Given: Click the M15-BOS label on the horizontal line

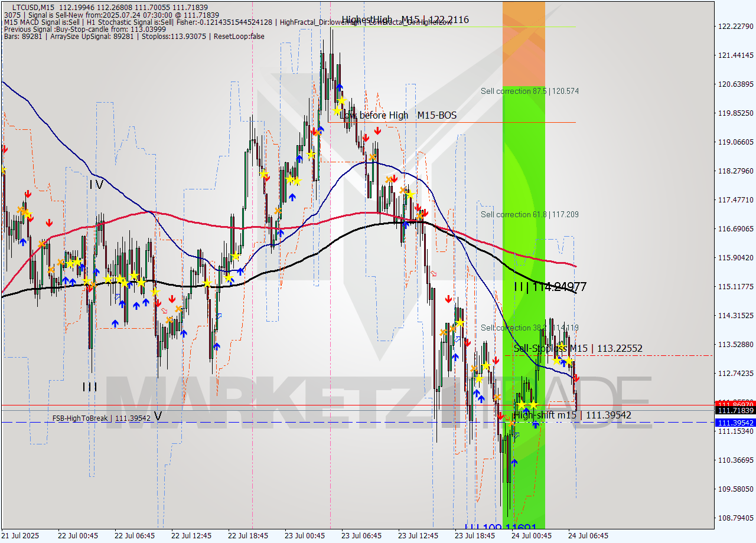Looking at the screenshot, I should point(436,116).
